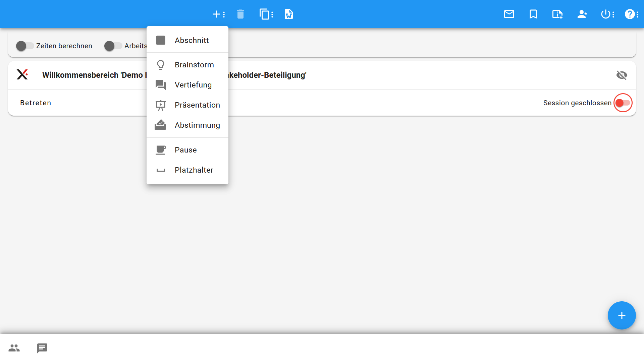Click the add info panel icon
The height and width of the screenshot is (362, 644).
click(x=557, y=14)
